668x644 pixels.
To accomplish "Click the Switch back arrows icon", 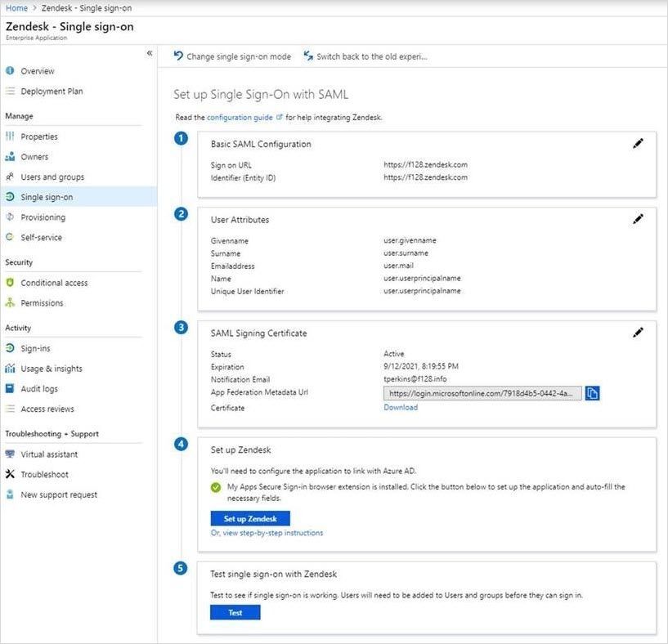I will click(308, 56).
